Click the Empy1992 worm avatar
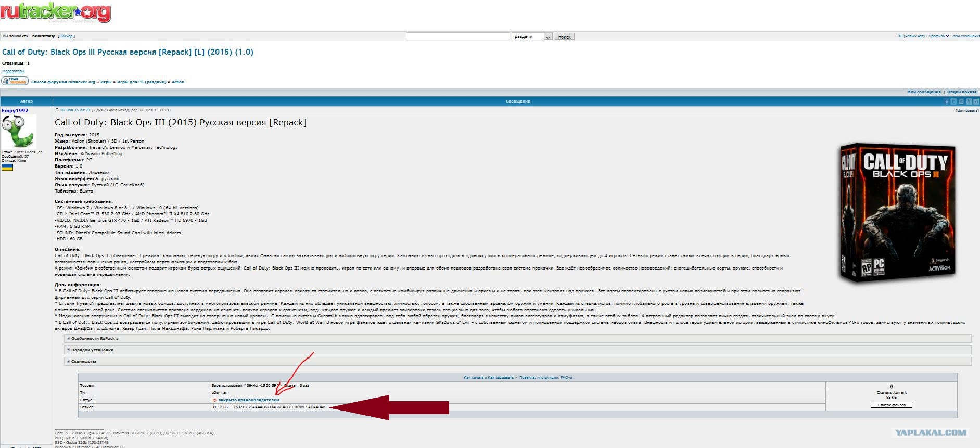This screenshot has width=980, height=448. pyautogui.click(x=18, y=131)
